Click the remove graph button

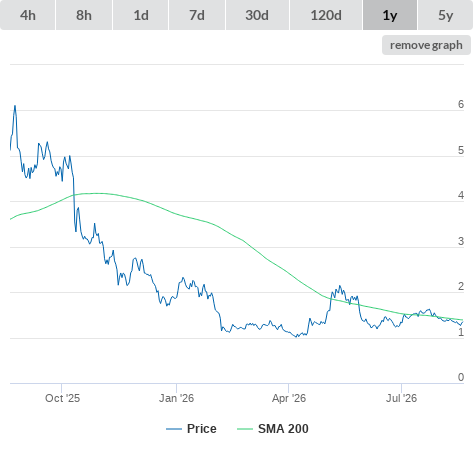point(426,45)
